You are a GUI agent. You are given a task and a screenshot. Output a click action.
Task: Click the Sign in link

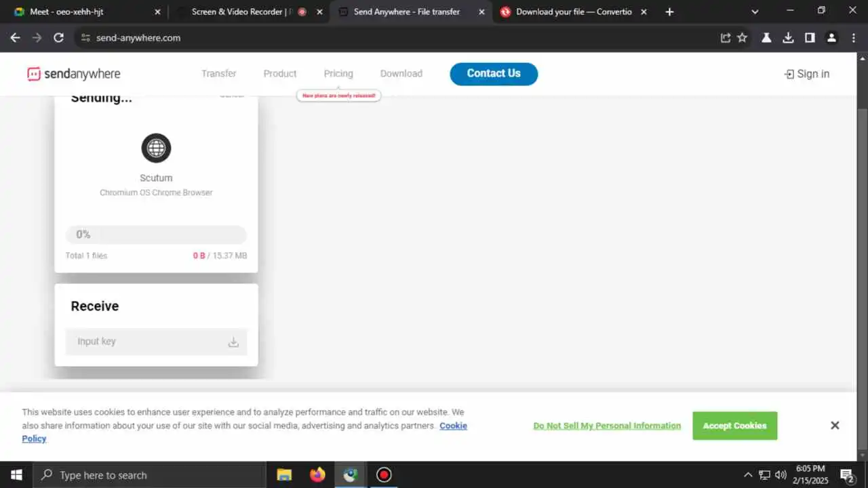(x=806, y=74)
